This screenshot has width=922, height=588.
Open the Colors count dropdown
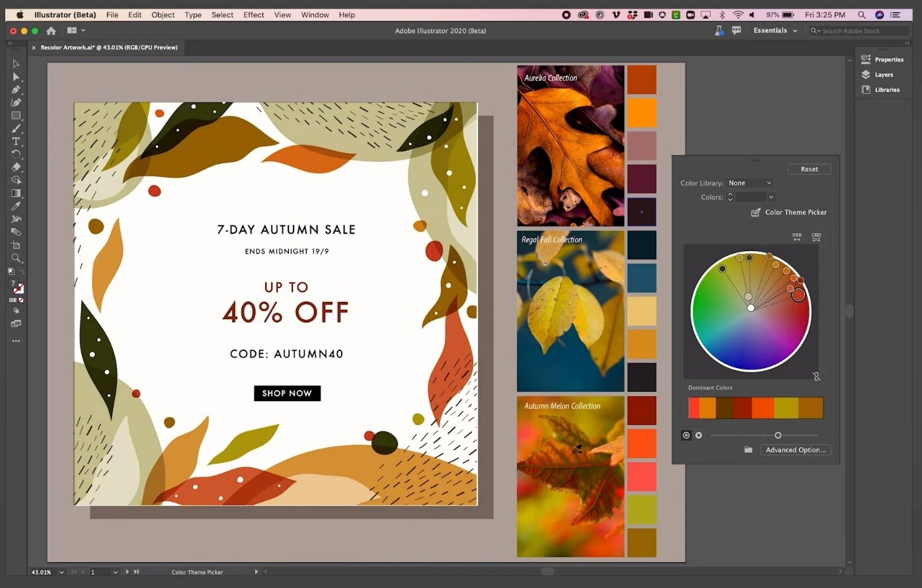(x=753, y=197)
